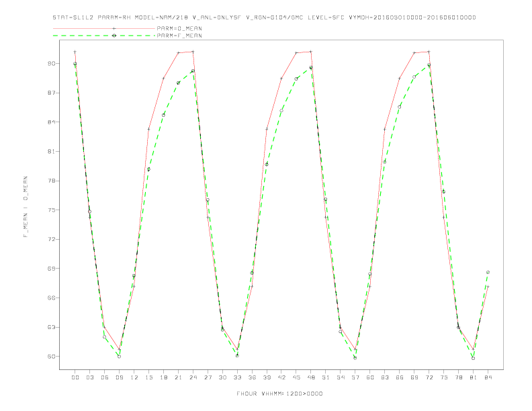Click the x-axis hour label 18
This screenshot has width=532, height=411.
(163, 377)
